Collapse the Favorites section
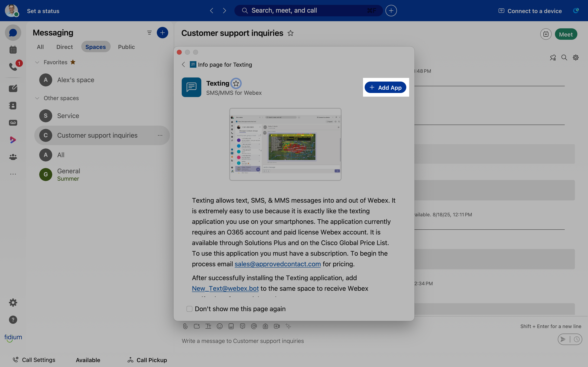 (37, 62)
